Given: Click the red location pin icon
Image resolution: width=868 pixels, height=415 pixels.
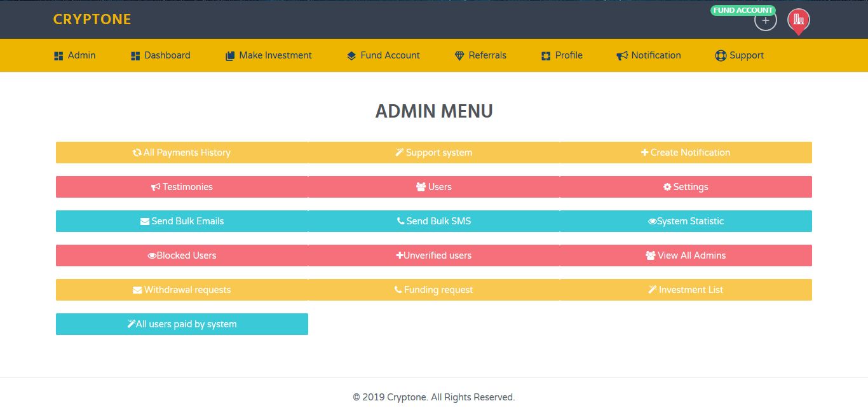Looking at the screenshot, I should click(x=798, y=20).
